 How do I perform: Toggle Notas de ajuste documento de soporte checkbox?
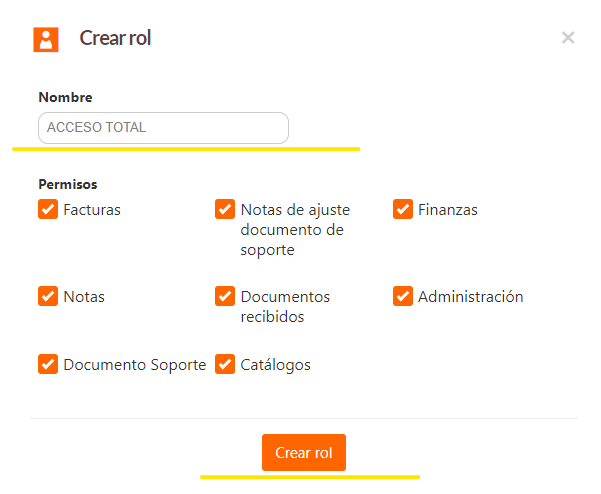[x=225, y=209]
